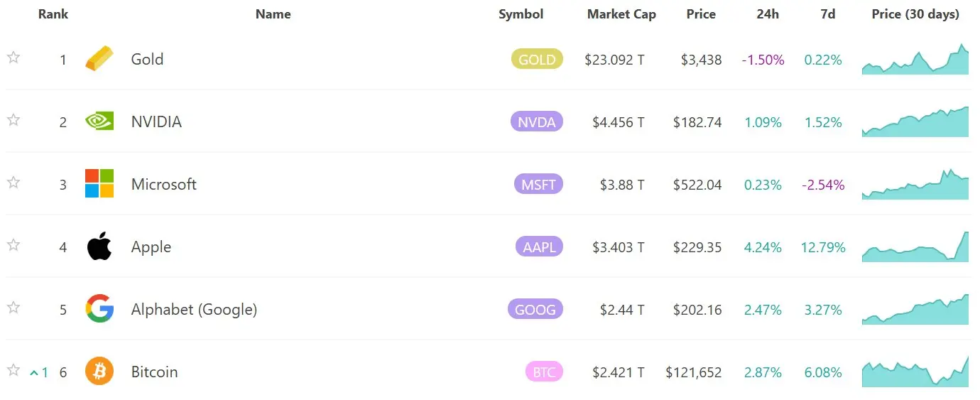This screenshot has height=400, width=980.
Task: Click the Price column header
Action: pos(701,14)
